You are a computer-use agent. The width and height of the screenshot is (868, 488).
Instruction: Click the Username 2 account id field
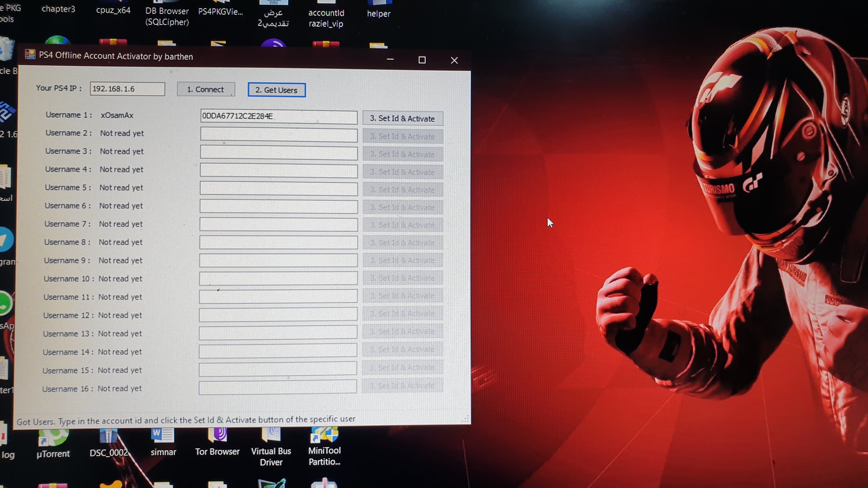[x=279, y=135]
